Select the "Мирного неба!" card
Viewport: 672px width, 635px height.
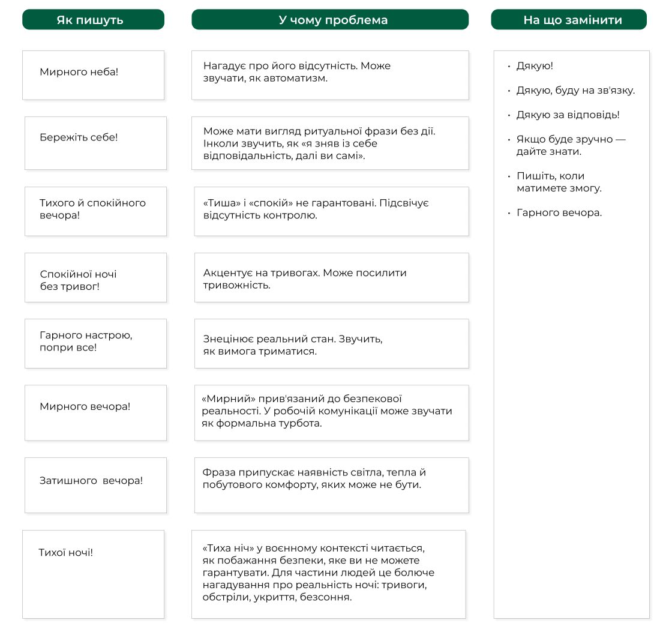[x=93, y=75]
